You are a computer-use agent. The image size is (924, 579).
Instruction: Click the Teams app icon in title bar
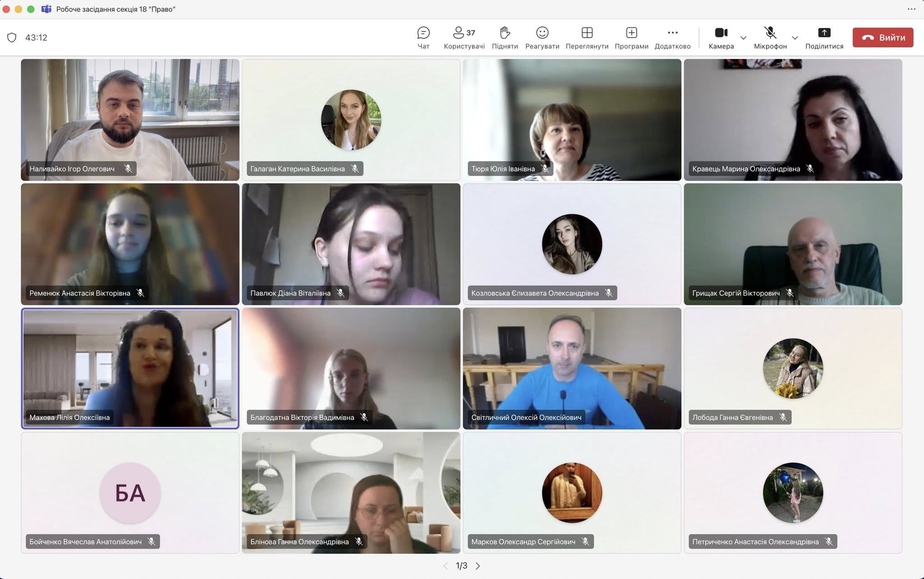click(x=46, y=9)
